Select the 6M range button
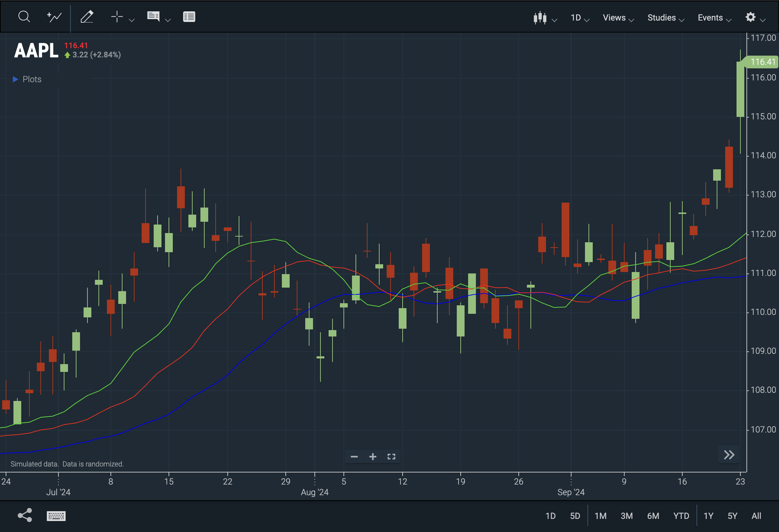The width and height of the screenshot is (779, 532). tap(653, 516)
